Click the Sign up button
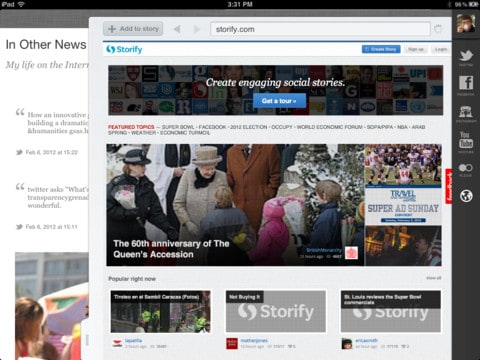The width and height of the screenshot is (480, 360). (416, 49)
